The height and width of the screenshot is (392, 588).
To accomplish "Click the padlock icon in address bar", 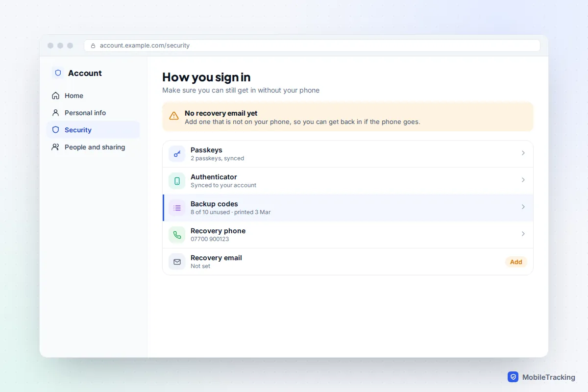I will click(93, 46).
